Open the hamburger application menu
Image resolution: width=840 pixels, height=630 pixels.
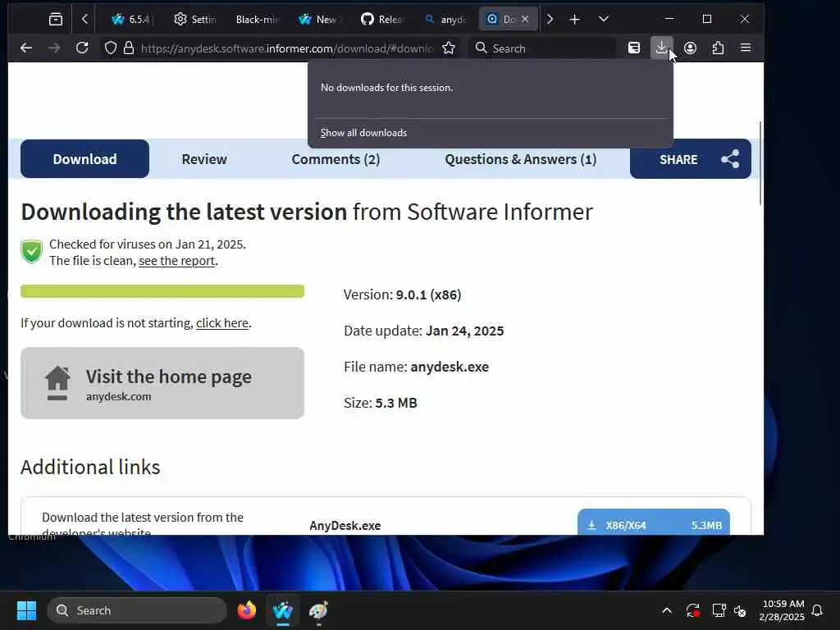pos(745,48)
